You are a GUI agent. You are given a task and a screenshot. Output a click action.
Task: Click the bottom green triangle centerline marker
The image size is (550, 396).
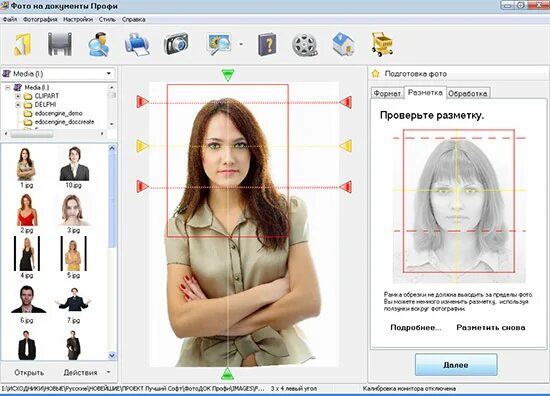tap(228, 374)
